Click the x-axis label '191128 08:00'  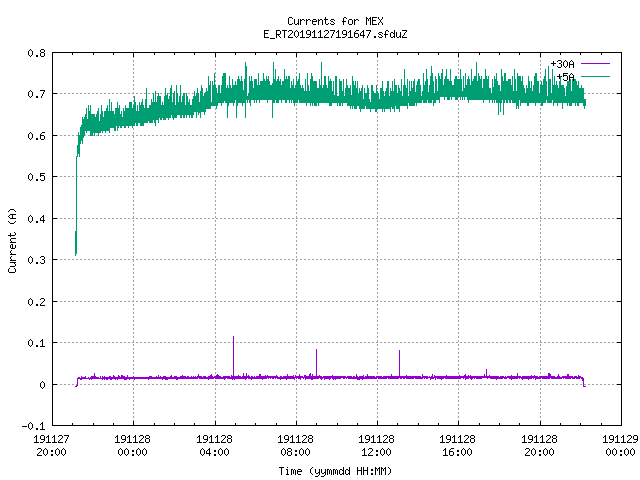[x=295, y=446]
